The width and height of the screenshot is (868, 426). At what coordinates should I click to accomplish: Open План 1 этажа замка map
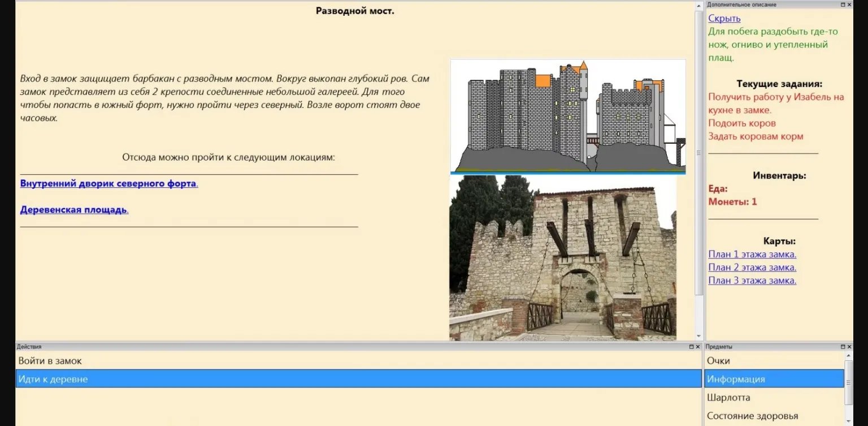(x=752, y=255)
